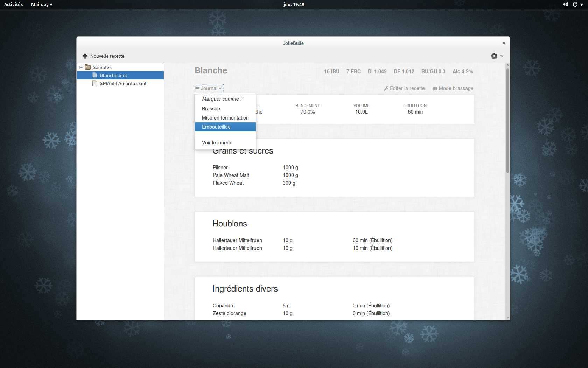588x368 pixels.
Task: Click the SMASH Amarillo.xml file icon
Action: (94, 83)
